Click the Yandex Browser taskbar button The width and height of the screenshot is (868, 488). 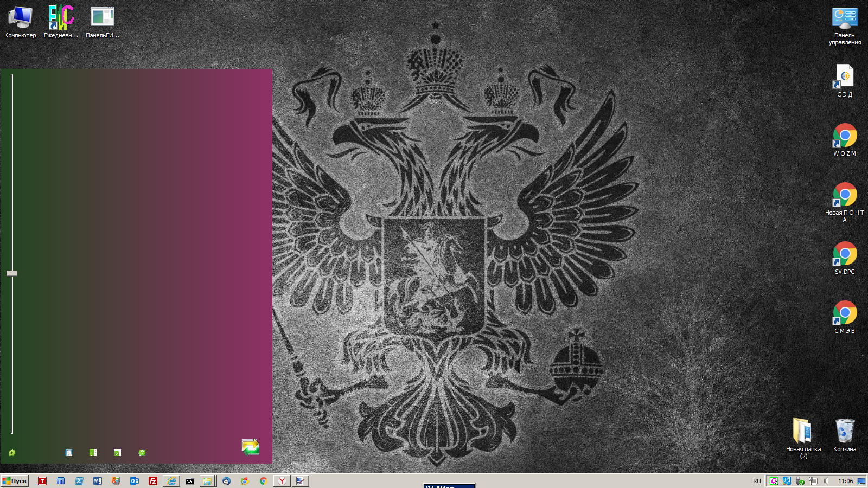(x=282, y=481)
